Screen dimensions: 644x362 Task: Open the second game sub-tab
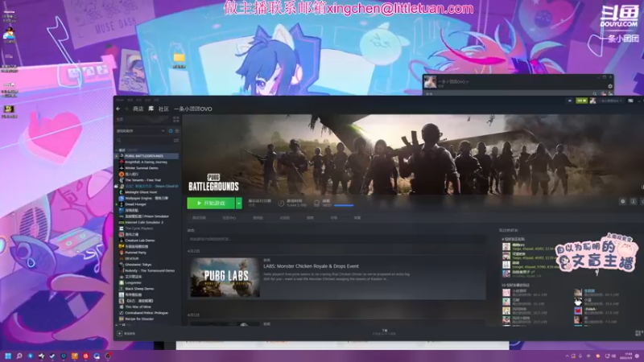pos(229,218)
